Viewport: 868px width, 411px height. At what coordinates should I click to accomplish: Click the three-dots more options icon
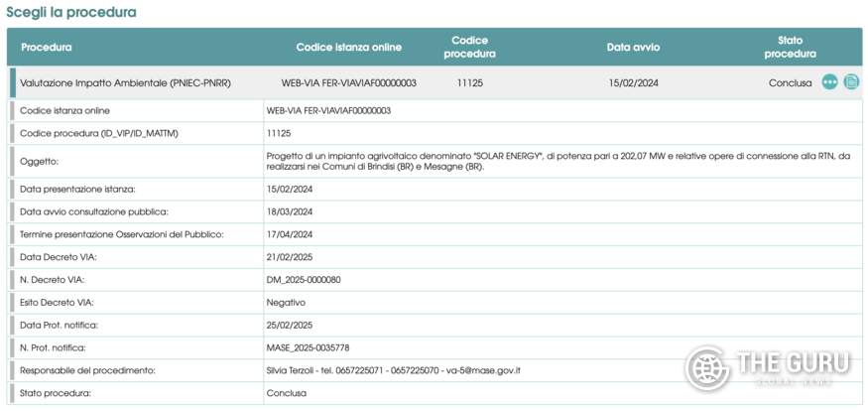pos(829,82)
